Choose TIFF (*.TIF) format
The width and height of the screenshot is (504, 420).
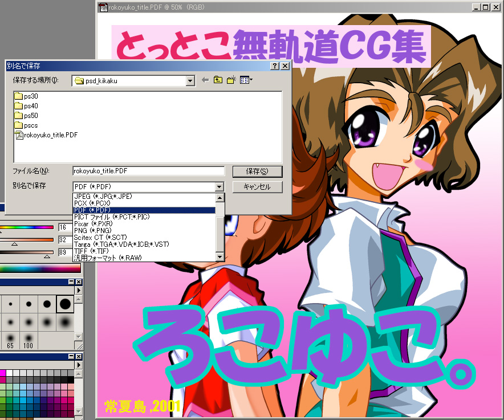(x=144, y=251)
